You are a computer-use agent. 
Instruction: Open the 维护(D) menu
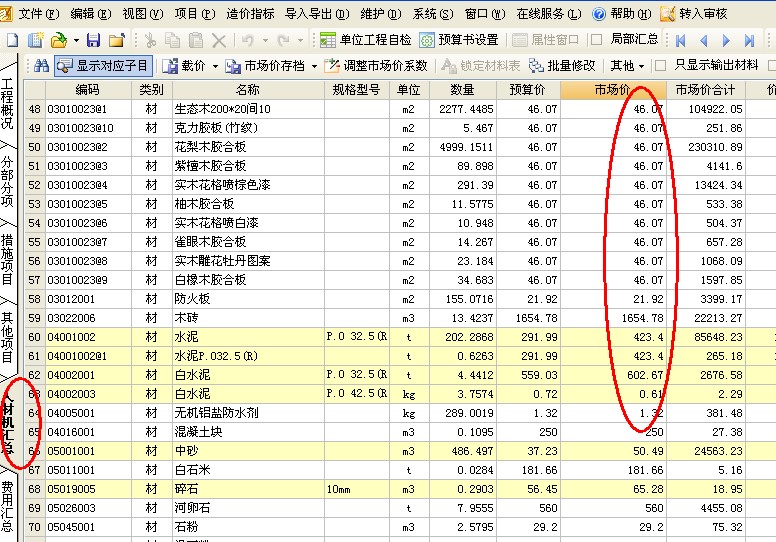381,14
